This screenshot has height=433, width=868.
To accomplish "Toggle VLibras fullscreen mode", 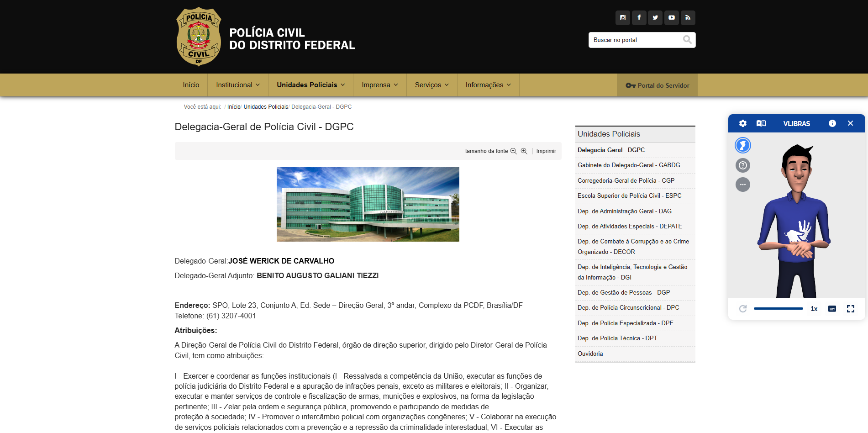I will click(851, 309).
